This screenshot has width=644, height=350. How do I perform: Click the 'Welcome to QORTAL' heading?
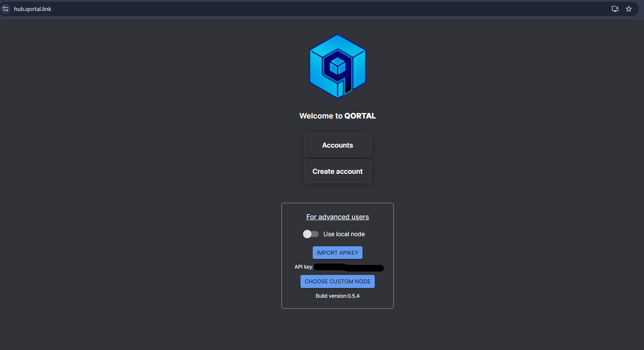338,116
